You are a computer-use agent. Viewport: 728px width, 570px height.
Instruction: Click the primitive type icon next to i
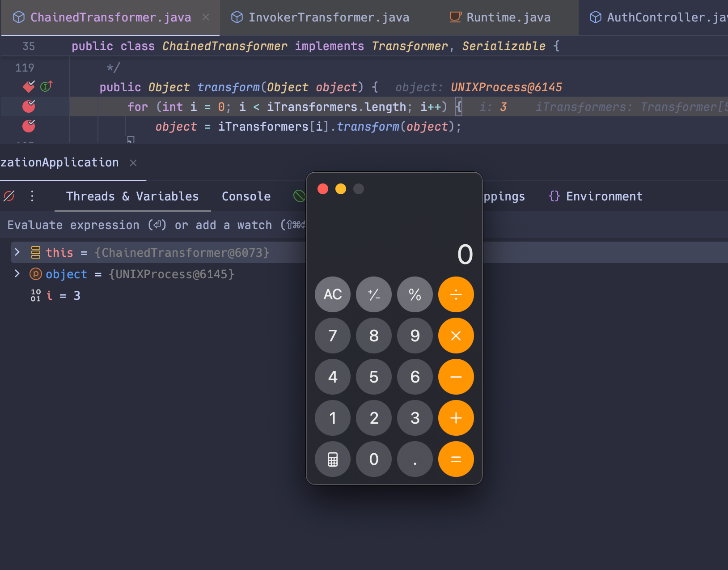[x=36, y=295]
